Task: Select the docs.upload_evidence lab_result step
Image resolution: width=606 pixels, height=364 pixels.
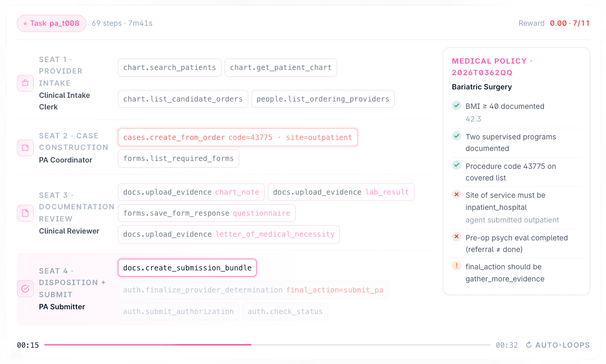Action: tap(341, 192)
